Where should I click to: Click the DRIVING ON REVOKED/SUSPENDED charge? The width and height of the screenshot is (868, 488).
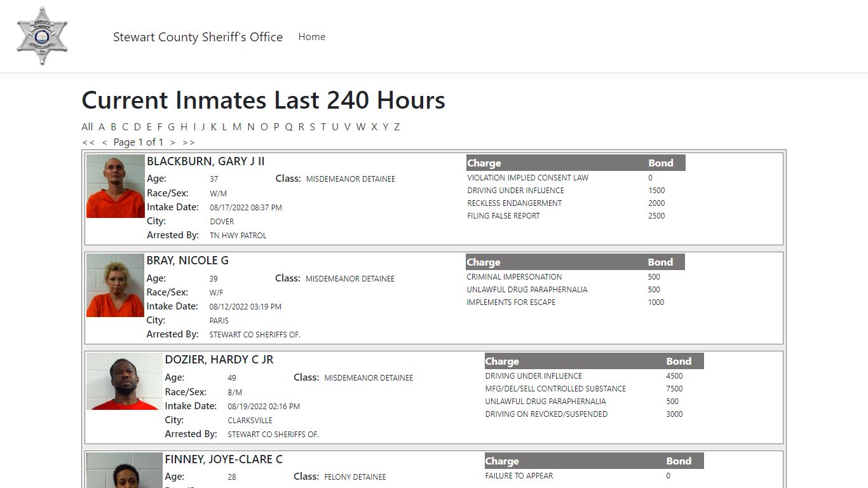[546, 414]
